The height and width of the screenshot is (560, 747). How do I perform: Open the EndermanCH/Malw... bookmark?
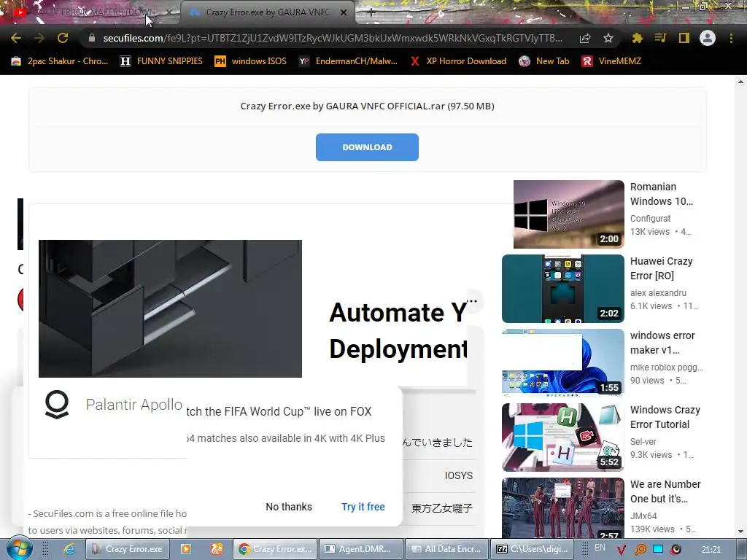click(x=348, y=61)
